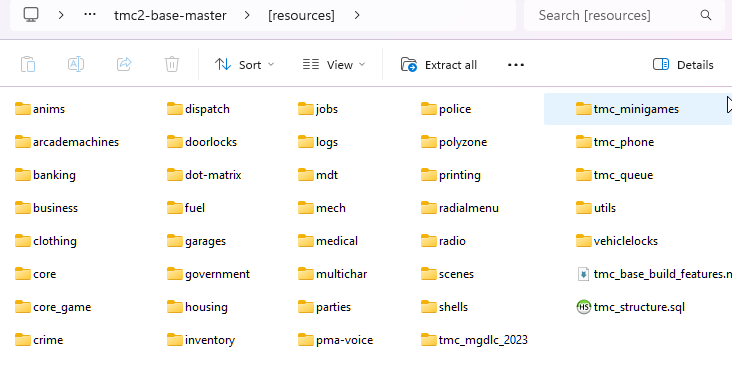This screenshot has height=377, width=732.
Task: Click the Delete trash icon
Action: point(172,64)
